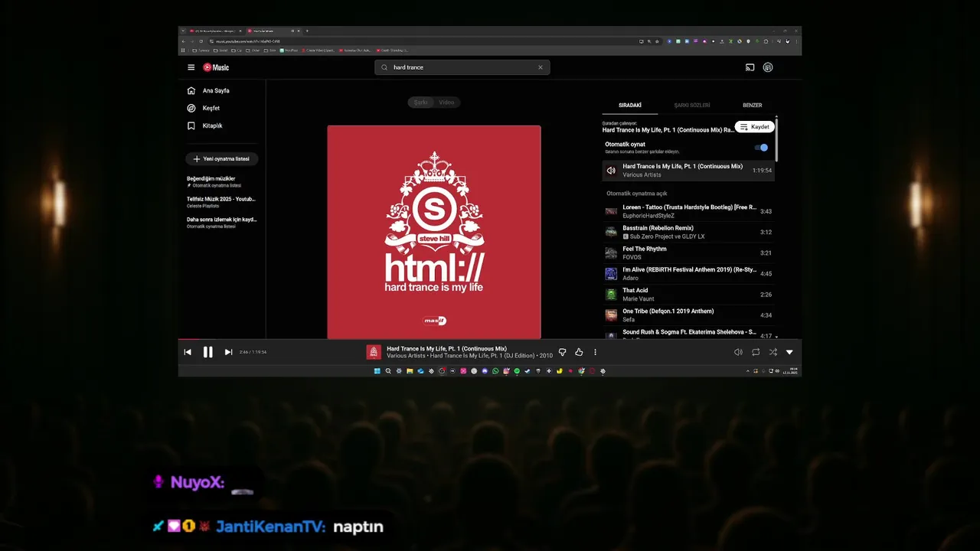Click the browser back arrow

184,41
